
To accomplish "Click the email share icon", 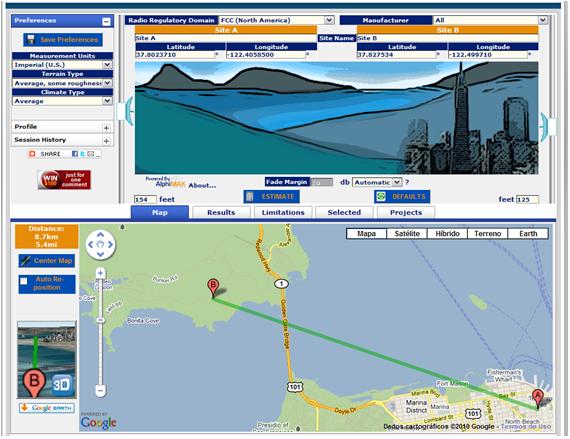I will point(90,154).
